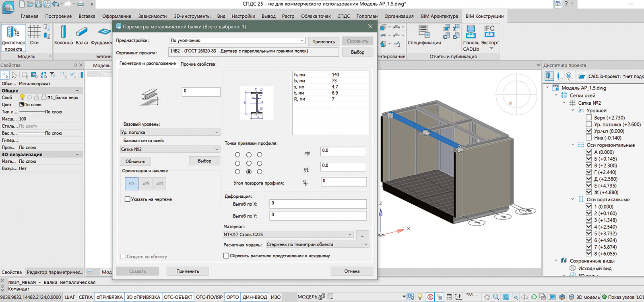
Task: Click the layer bulb icon for 1_Балки верх
Action: click(23, 97)
